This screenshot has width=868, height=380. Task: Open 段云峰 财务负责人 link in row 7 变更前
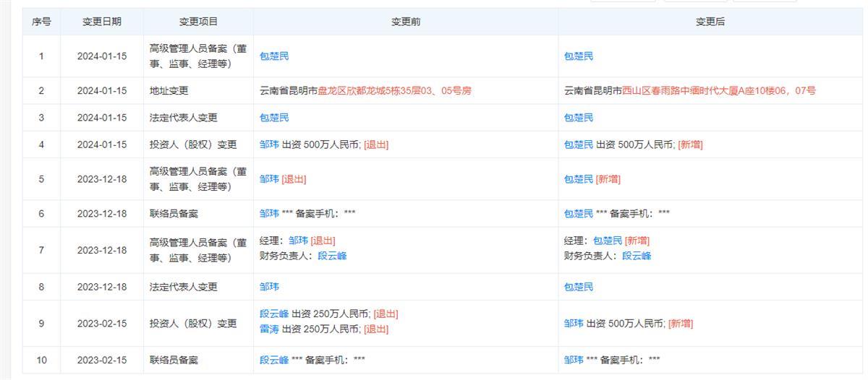tap(332, 256)
